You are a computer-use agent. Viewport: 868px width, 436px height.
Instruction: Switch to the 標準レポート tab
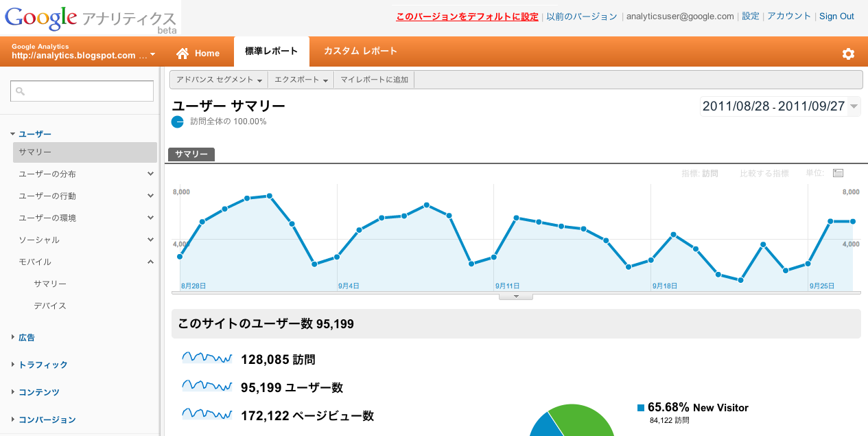(x=272, y=51)
